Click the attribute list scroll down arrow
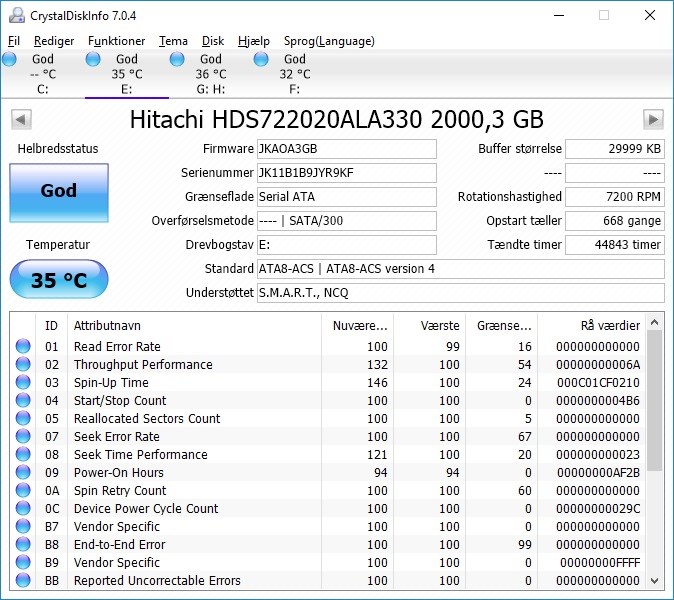This screenshot has height=600, width=674. coord(655,581)
